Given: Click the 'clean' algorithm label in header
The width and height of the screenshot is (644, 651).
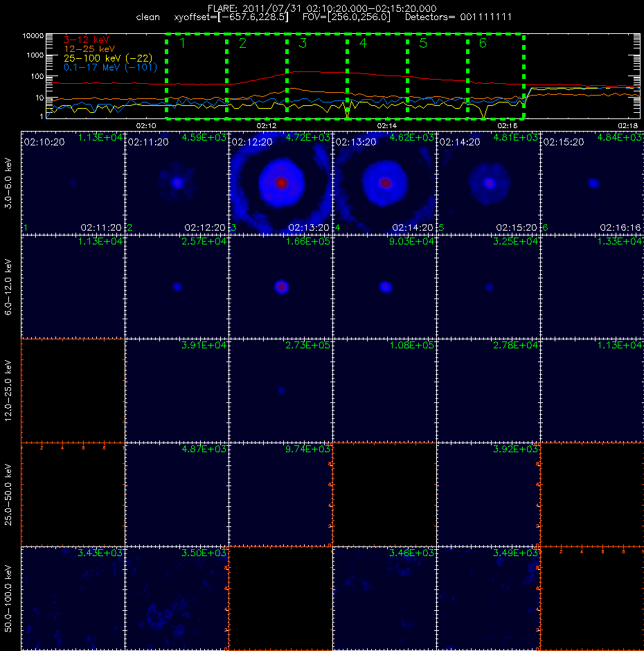Looking at the screenshot, I should [147, 17].
